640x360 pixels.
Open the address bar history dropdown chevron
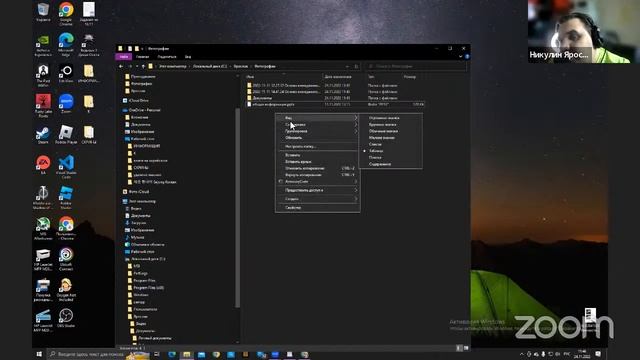click(347, 66)
